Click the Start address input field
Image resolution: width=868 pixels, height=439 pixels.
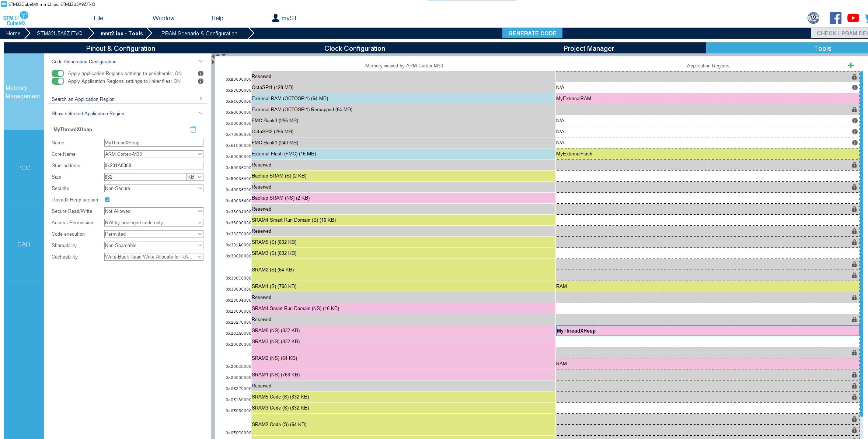click(154, 165)
